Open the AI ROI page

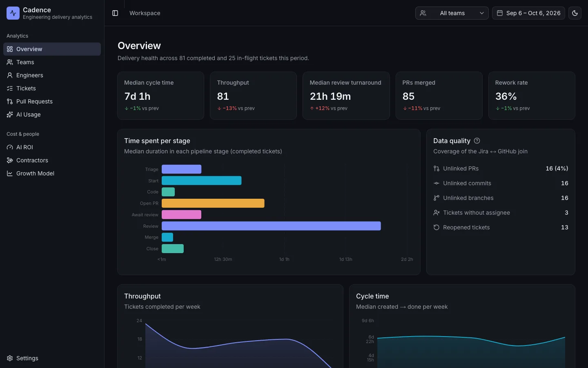coord(52,147)
